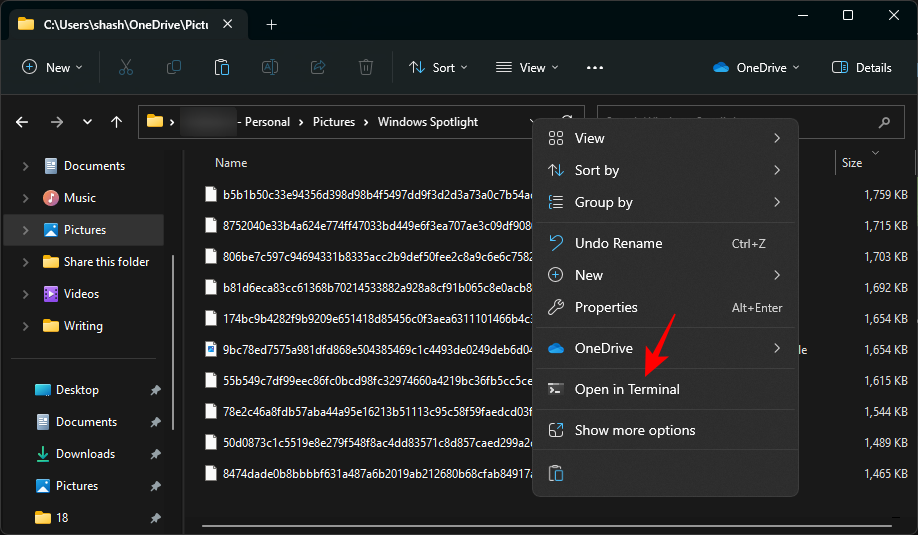Open the OneDrive dropdown in toolbar
The width and height of the screenshot is (918, 535).
click(x=757, y=68)
